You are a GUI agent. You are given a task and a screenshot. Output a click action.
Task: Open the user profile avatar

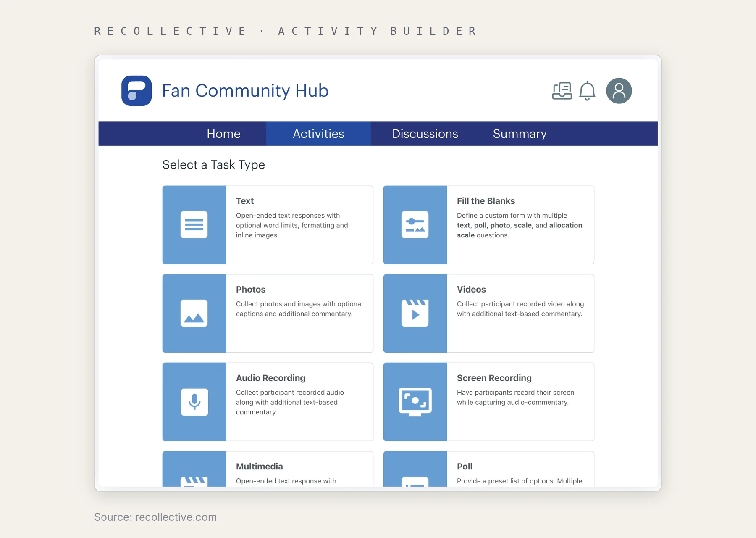(619, 91)
